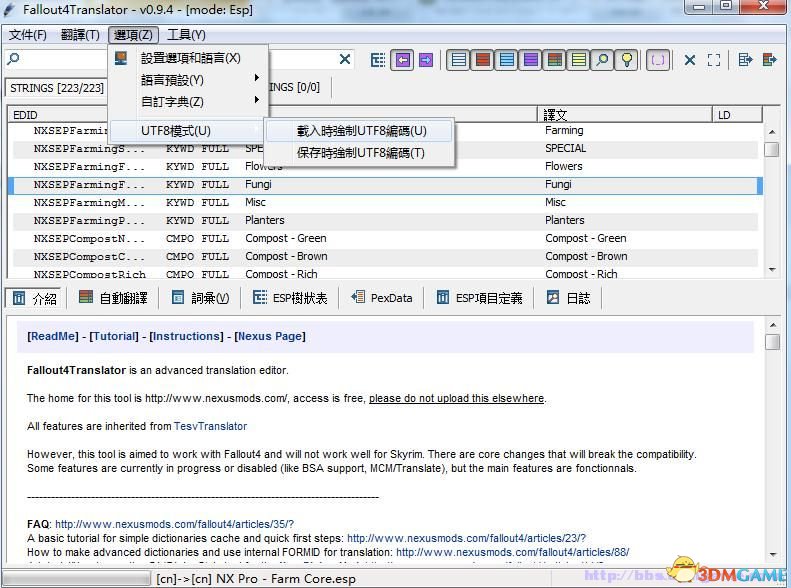Toggle the light bulb toolbar button
791x588 pixels.
click(627, 60)
